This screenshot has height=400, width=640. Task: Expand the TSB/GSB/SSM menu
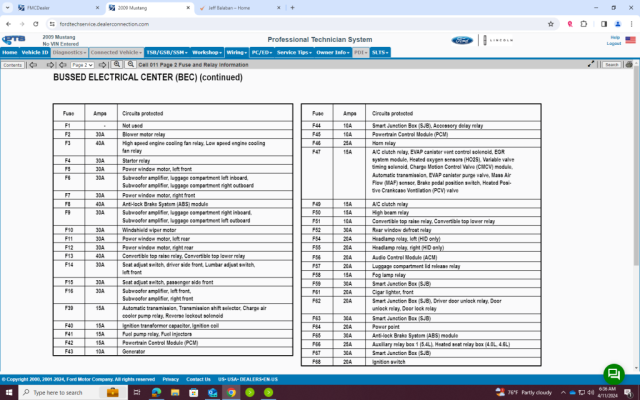pyautogui.click(x=167, y=52)
